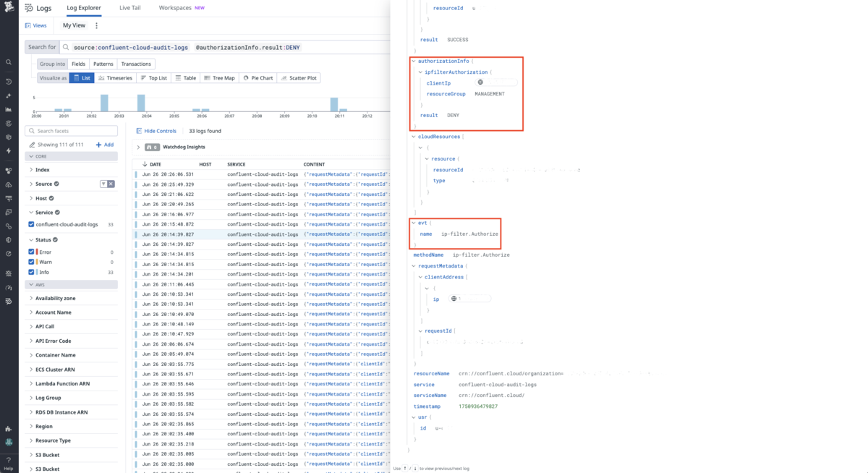The image size is (868, 473).
Task: Click the globe icon next to clientIp
Action: pos(480,82)
